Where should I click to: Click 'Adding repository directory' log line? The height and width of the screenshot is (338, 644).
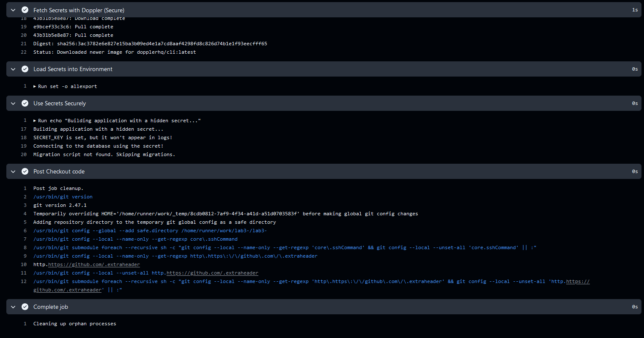pyautogui.click(x=155, y=222)
